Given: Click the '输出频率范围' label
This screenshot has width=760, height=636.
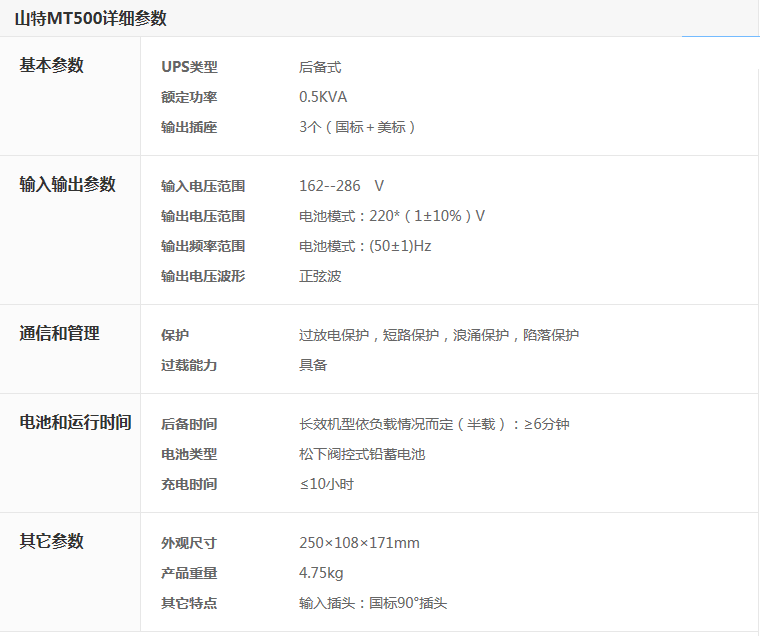Looking at the screenshot, I should tap(203, 246).
